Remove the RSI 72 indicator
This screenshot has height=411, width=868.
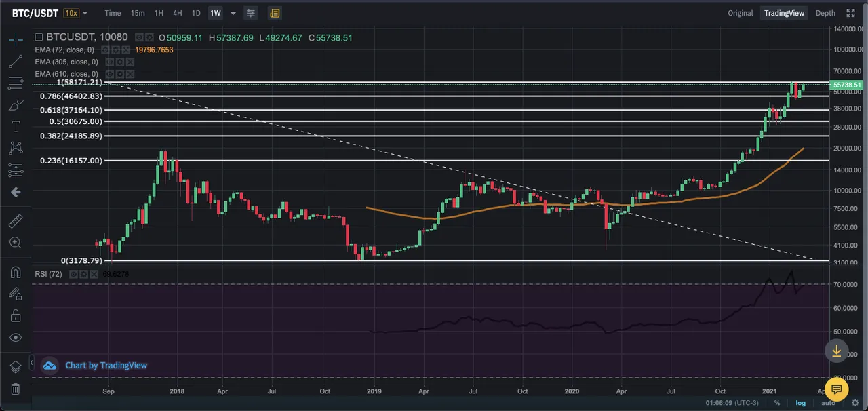click(94, 274)
